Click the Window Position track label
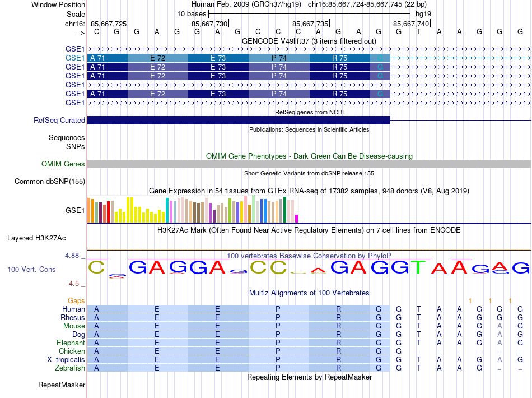532x398 pixels. (58, 4)
